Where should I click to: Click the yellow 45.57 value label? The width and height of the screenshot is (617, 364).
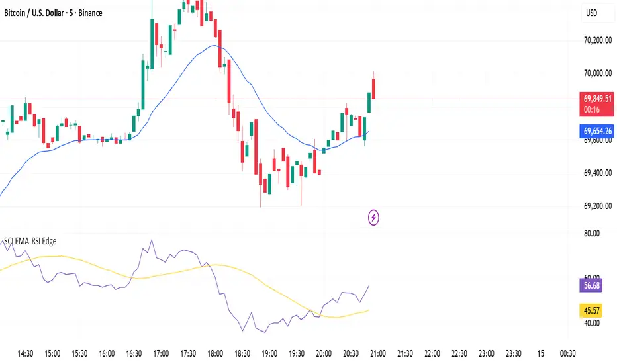point(591,310)
